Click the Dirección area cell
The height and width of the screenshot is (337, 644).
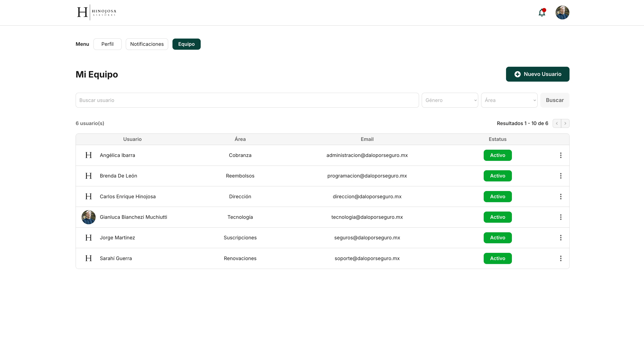pyautogui.click(x=240, y=196)
